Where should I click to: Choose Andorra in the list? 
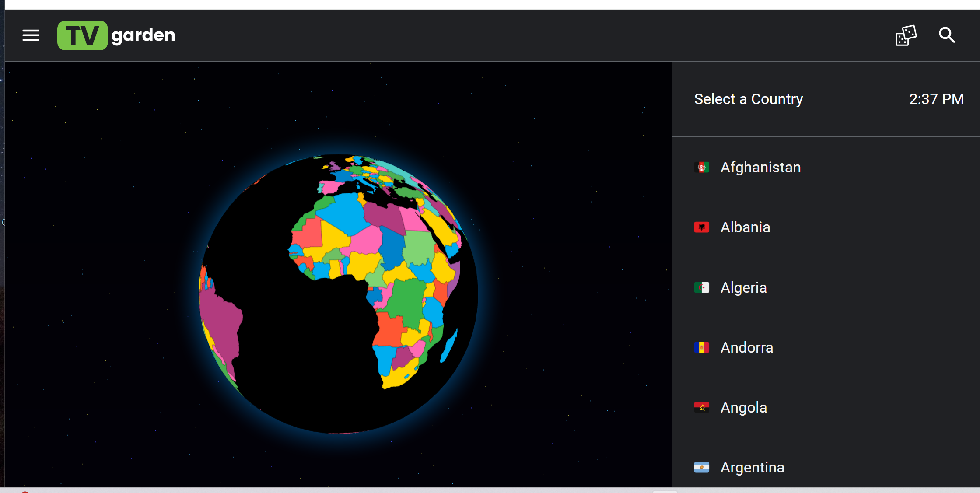(746, 347)
